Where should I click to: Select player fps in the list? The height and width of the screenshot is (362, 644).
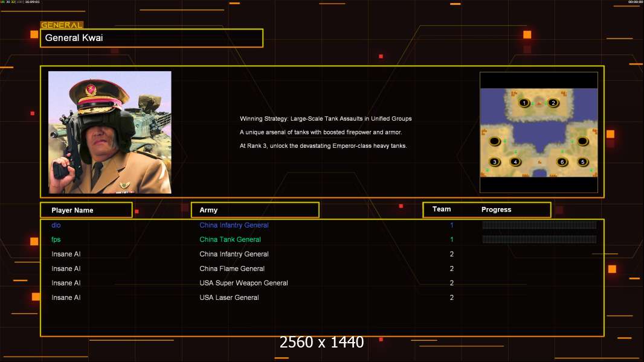coord(56,240)
